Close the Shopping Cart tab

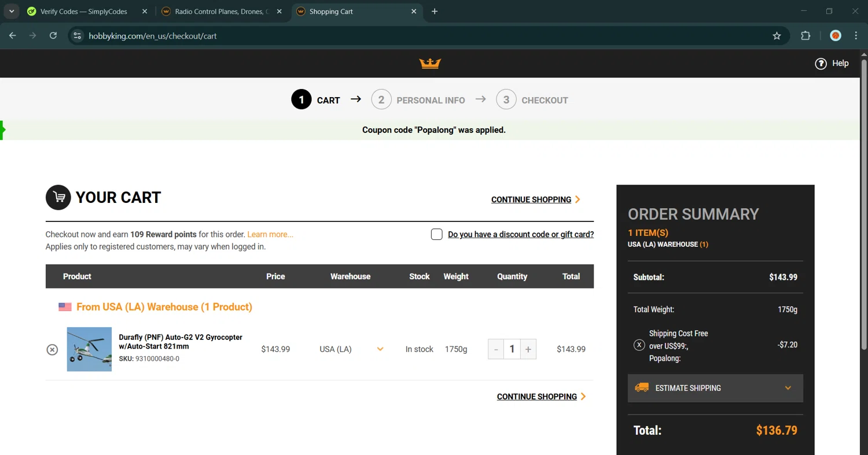[x=414, y=12]
